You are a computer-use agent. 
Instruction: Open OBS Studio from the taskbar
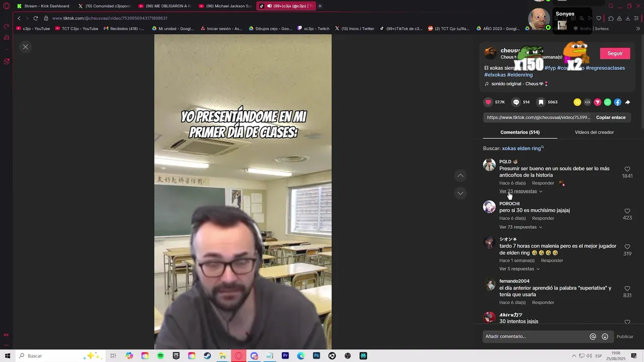(348, 356)
